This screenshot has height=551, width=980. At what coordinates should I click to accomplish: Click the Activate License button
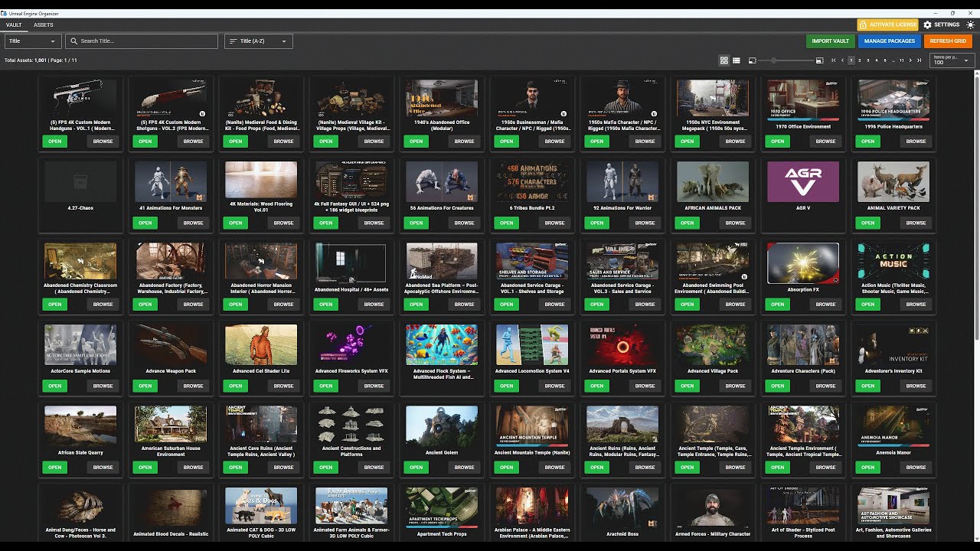click(887, 24)
